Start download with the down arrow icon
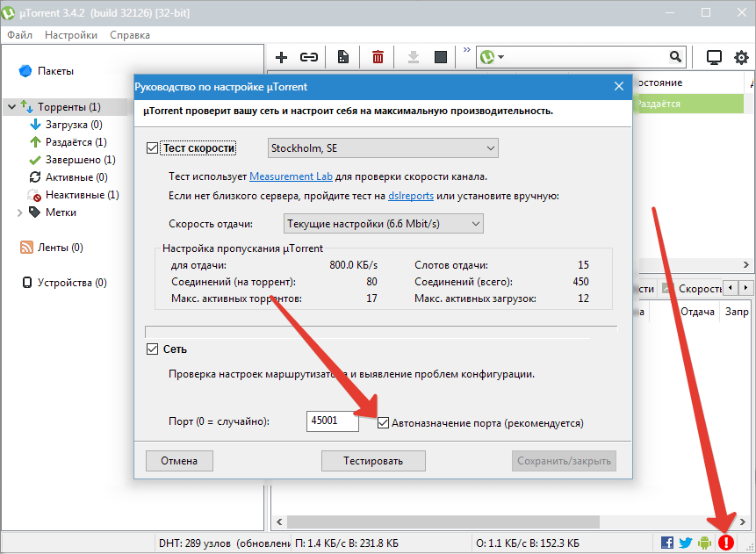This screenshot has width=756, height=554. pyautogui.click(x=414, y=57)
